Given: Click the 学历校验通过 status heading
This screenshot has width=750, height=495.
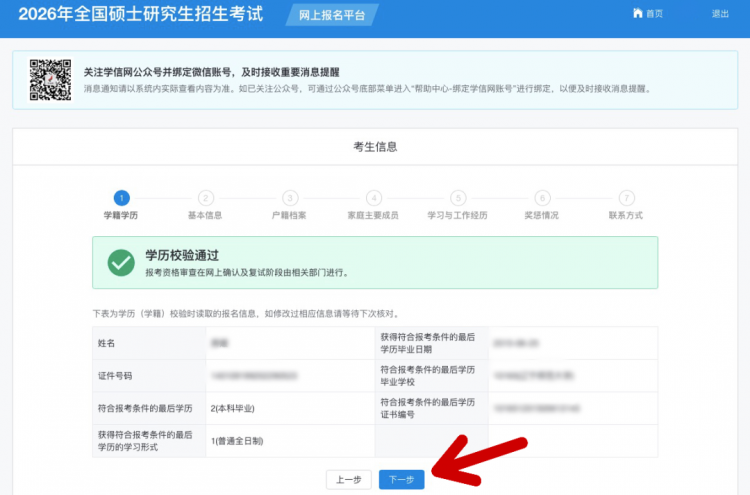Looking at the screenshot, I should (182, 255).
